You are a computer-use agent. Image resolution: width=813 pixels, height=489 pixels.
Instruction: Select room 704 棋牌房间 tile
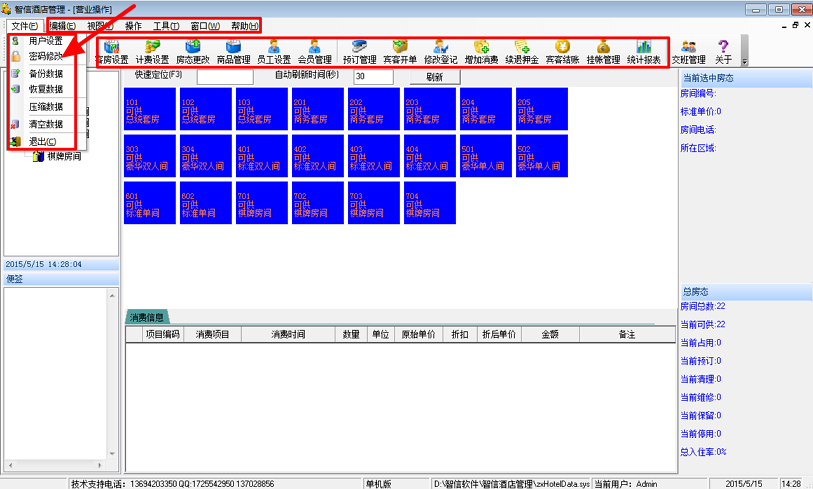pos(430,203)
